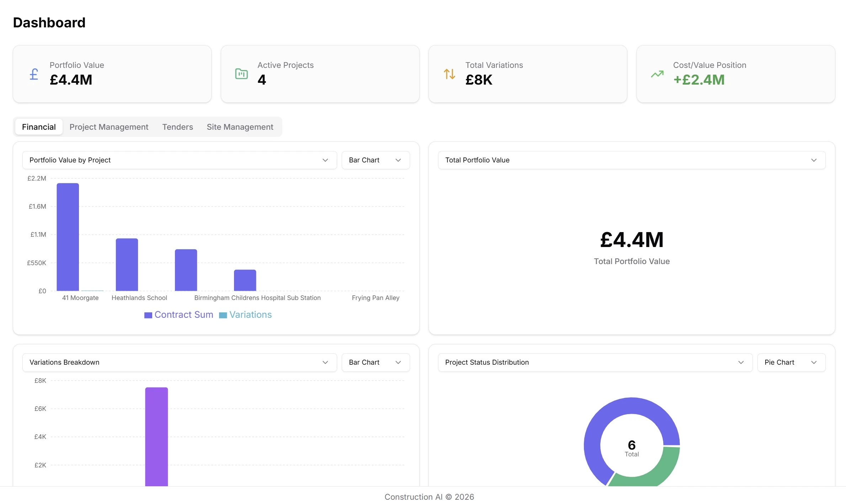Open the Pie Chart type selector

(x=791, y=362)
